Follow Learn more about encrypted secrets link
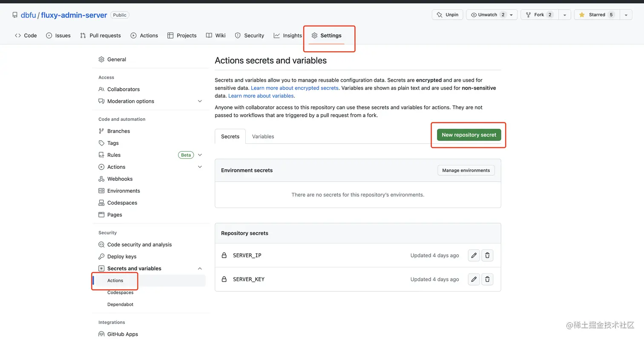 pyautogui.click(x=295, y=88)
